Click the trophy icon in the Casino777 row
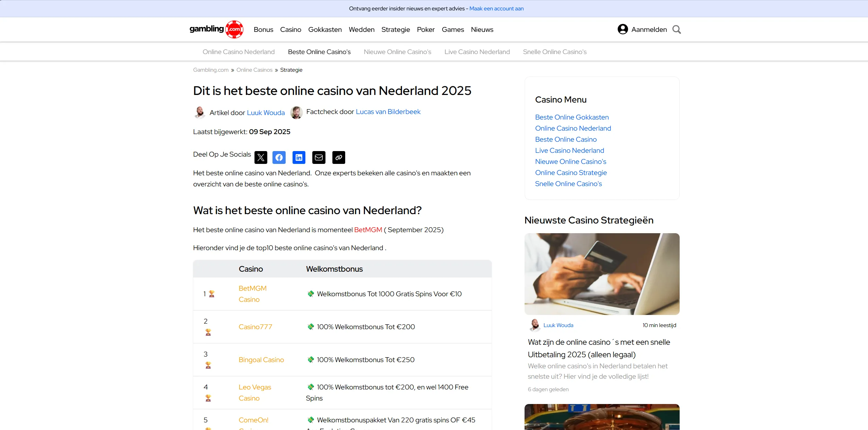 coord(208,332)
